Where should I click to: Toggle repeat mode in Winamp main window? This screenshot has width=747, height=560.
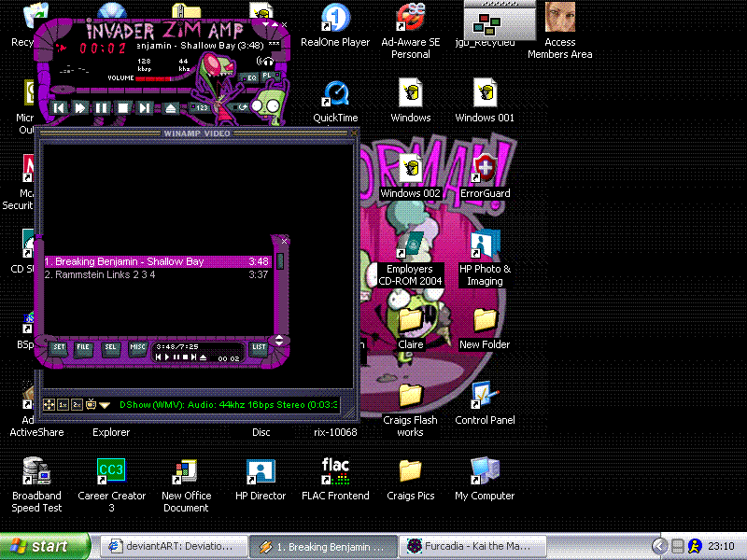click(242, 107)
